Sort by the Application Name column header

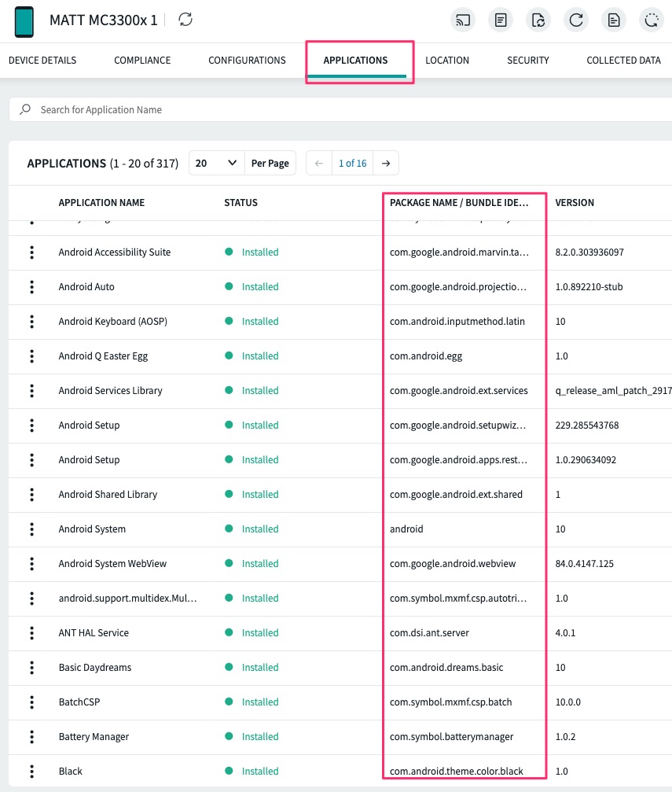(x=101, y=203)
